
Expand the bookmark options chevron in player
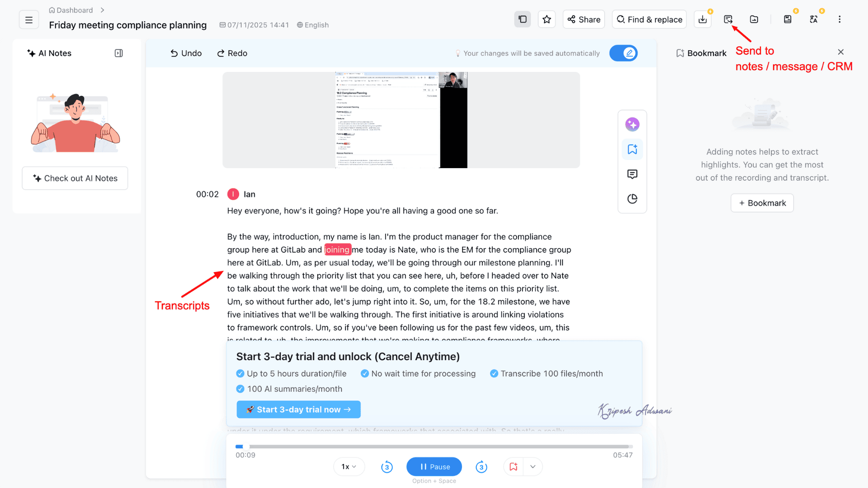pos(533,467)
